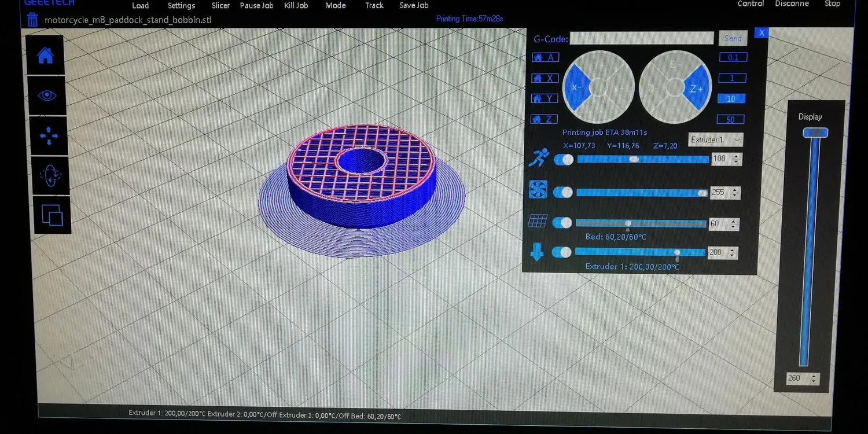Turn off the extruder heater switch

[562, 252]
